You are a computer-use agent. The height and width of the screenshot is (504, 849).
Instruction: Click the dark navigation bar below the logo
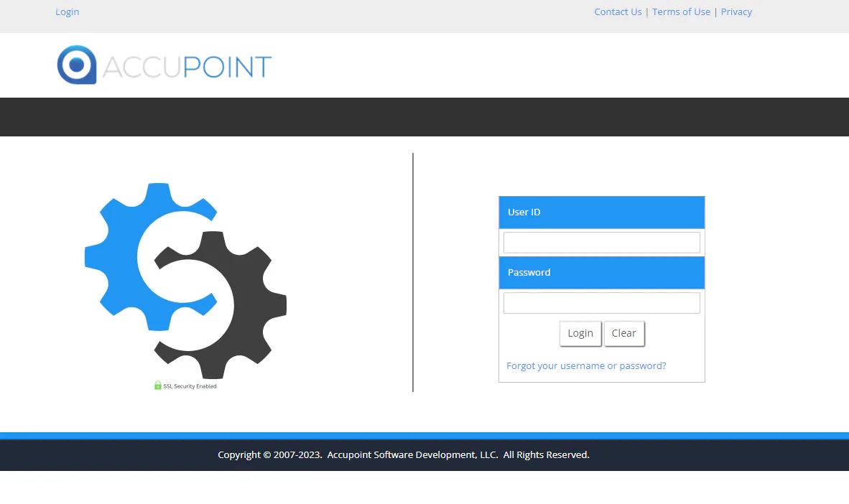(424, 117)
